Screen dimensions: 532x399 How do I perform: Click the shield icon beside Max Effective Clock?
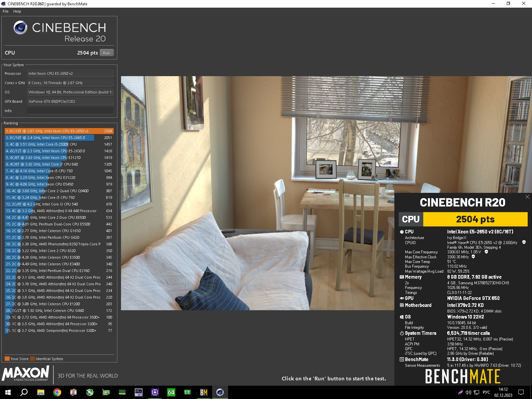pos(473,257)
